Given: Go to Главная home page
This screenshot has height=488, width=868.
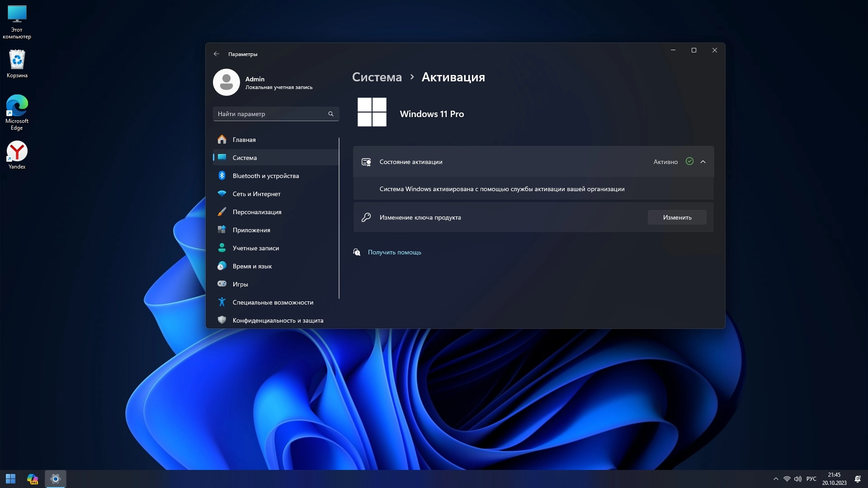Looking at the screenshot, I should [244, 140].
